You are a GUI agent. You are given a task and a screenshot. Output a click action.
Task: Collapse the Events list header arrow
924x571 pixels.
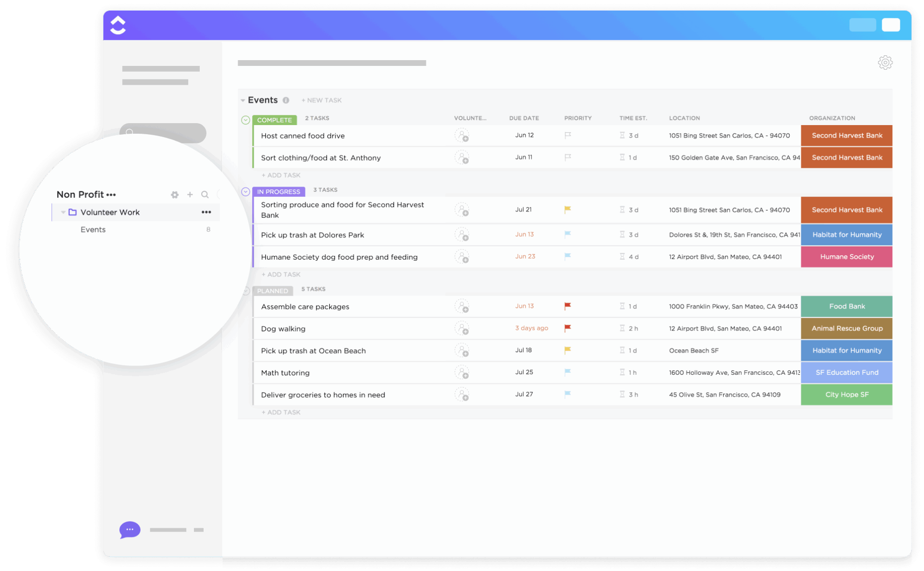[243, 101]
